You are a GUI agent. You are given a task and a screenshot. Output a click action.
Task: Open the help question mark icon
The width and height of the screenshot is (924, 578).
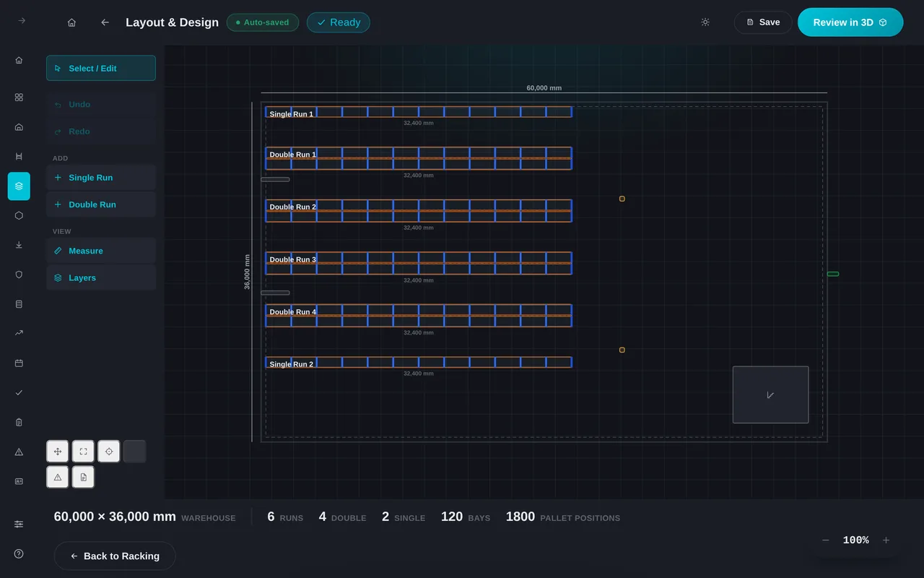(19, 553)
